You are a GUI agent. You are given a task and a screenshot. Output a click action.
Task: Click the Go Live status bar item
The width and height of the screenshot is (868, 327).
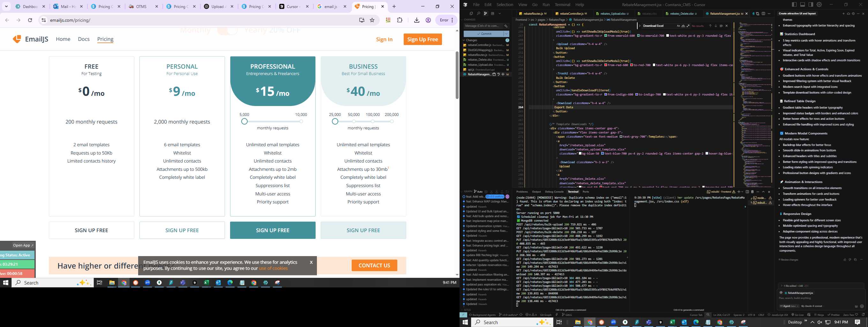point(798,315)
